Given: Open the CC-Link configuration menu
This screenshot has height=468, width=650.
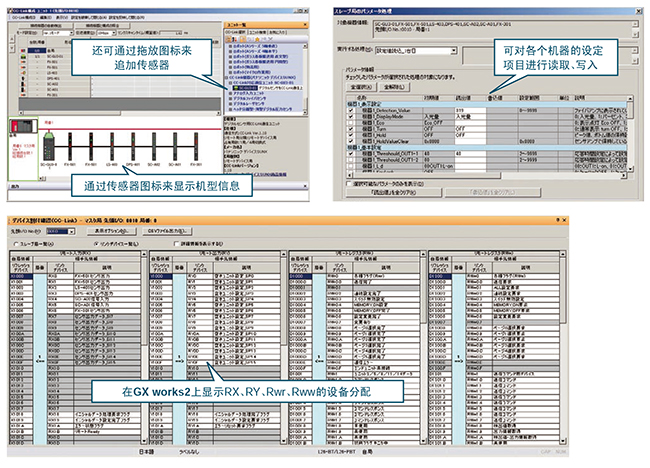Looking at the screenshot, I should tap(22, 18).
